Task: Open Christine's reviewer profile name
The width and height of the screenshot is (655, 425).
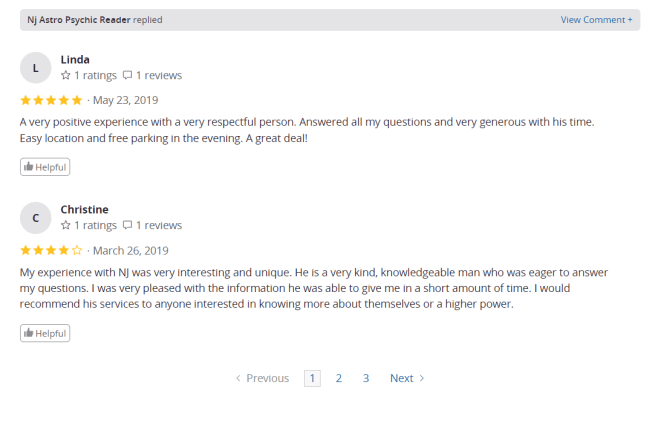Action: click(84, 209)
